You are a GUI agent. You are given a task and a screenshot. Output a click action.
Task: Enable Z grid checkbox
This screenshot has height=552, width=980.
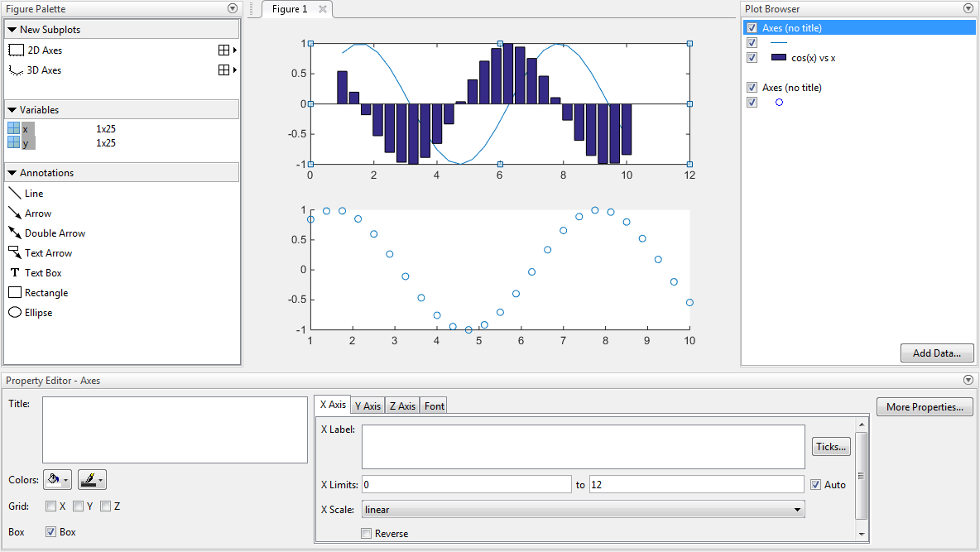(106, 506)
